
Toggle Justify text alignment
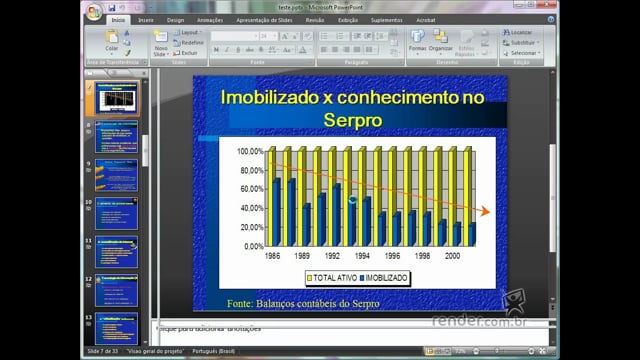[x=357, y=50]
